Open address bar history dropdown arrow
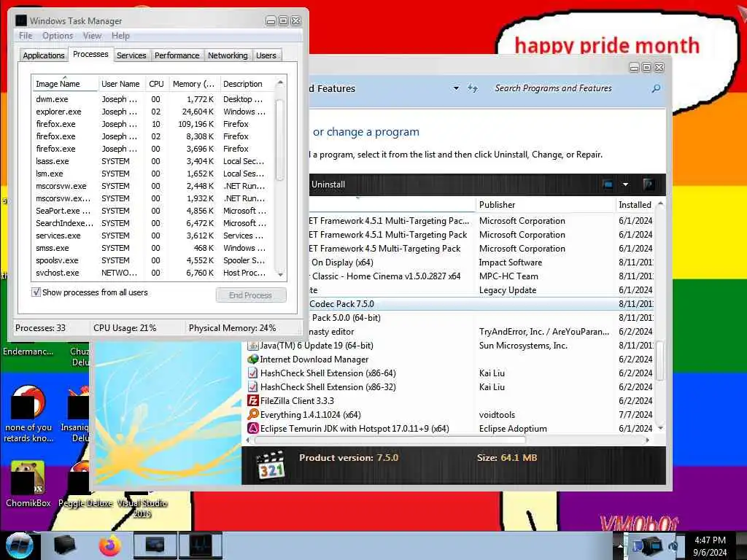This screenshot has width=747, height=560. pyautogui.click(x=456, y=88)
